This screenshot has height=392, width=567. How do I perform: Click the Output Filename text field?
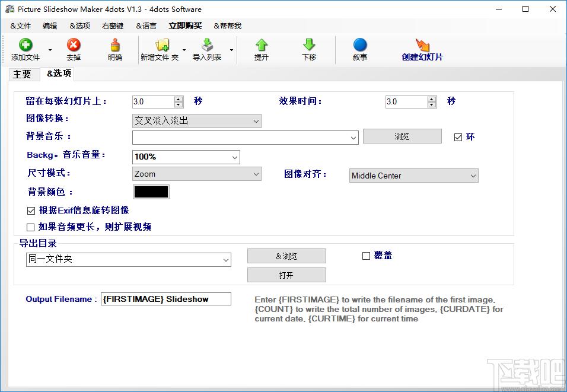tap(166, 299)
